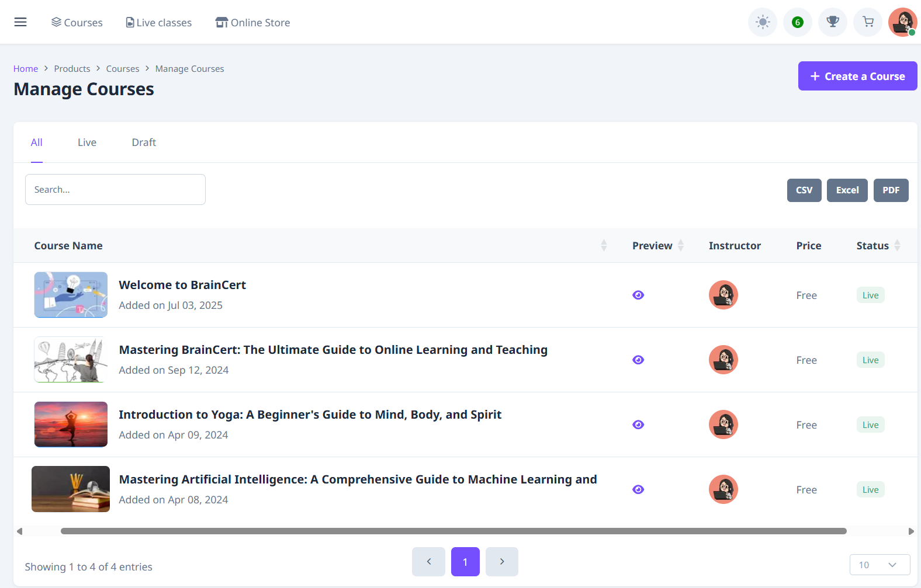Click instructor avatar in Mastering BrainCert row
The width and height of the screenshot is (921, 588).
coord(723,360)
